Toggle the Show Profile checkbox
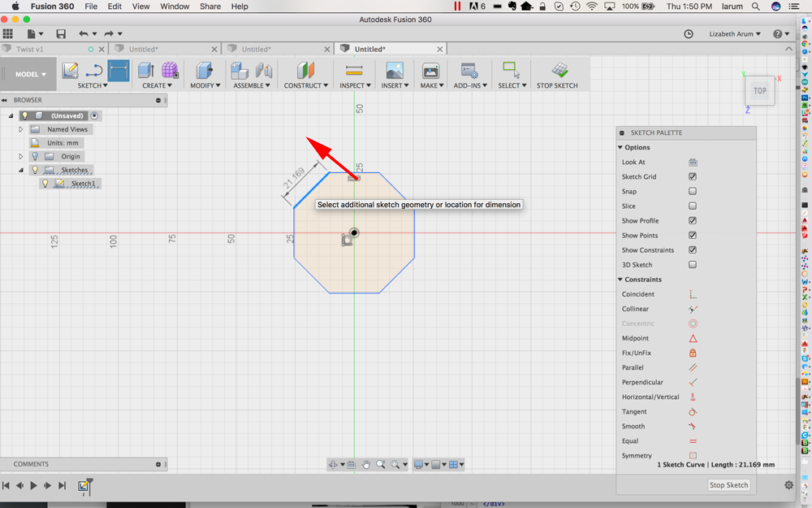 pos(693,221)
